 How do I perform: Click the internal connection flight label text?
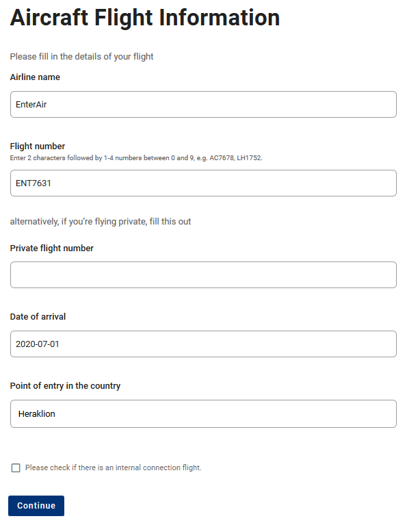pos(114,468)
